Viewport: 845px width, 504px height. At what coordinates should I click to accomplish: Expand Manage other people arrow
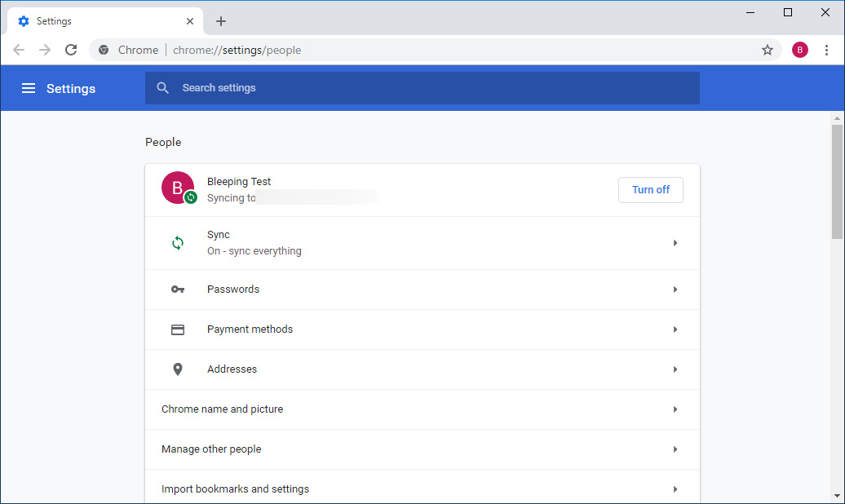[x=675, y=449]
